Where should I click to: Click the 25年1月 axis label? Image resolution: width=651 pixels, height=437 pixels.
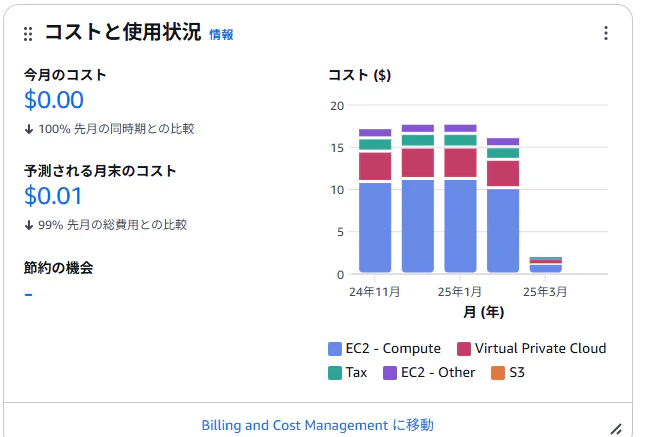click(x=460, y=292)
